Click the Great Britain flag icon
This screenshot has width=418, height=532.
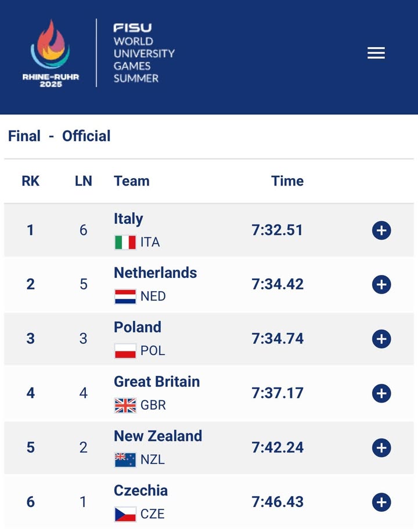(x=125, y=406)
